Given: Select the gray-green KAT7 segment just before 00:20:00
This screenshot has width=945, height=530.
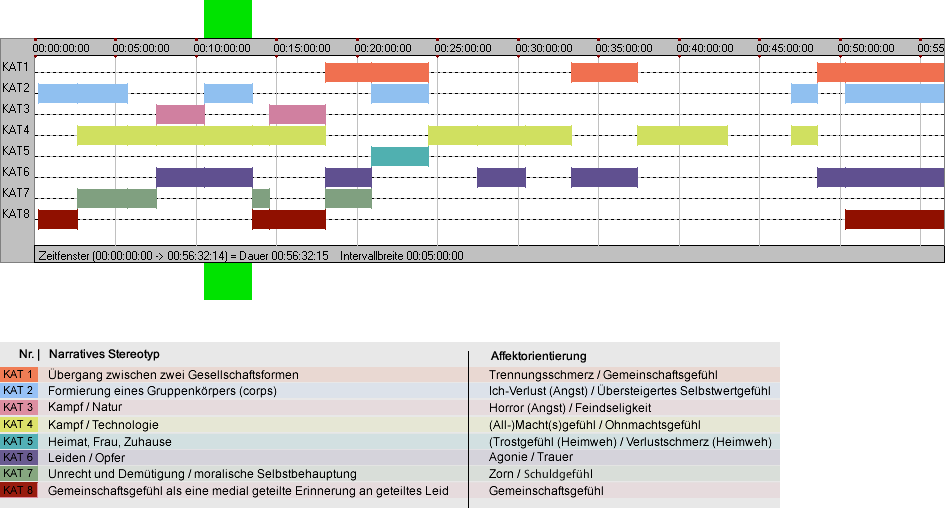Looking at the screenshot, I should tap(348, 198).
